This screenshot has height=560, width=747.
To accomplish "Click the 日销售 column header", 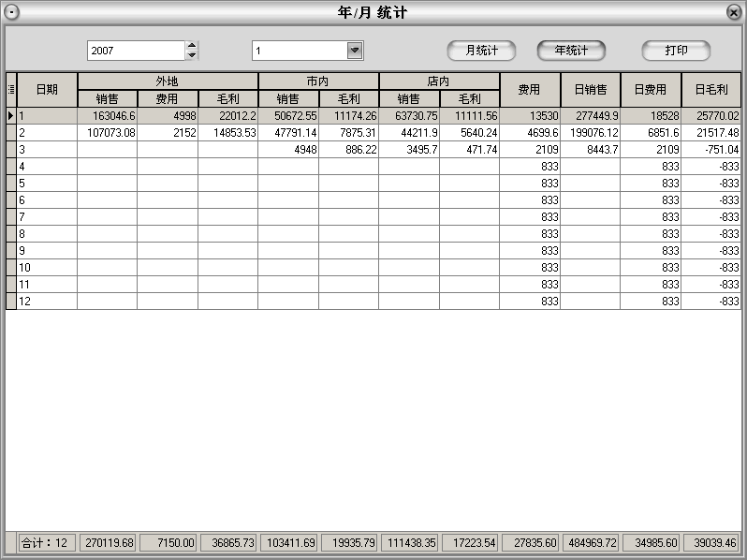I will tap(591, 90).
